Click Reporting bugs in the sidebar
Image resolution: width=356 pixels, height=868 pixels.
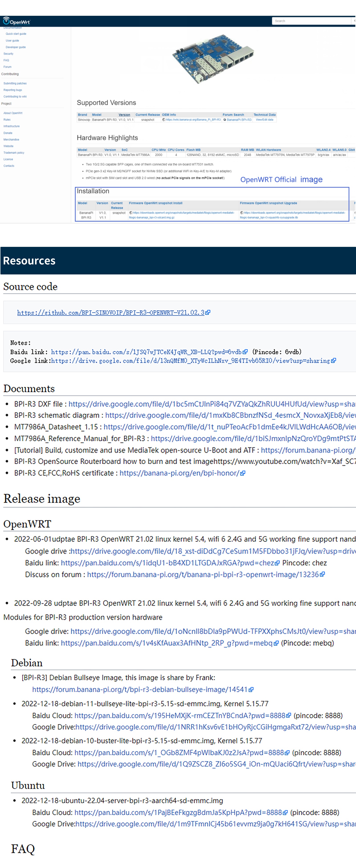(12, 90)
